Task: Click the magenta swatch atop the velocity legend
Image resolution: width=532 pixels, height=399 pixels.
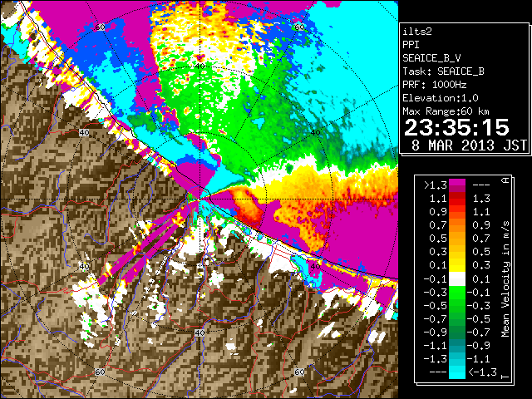Action: [x=457, y=183]
